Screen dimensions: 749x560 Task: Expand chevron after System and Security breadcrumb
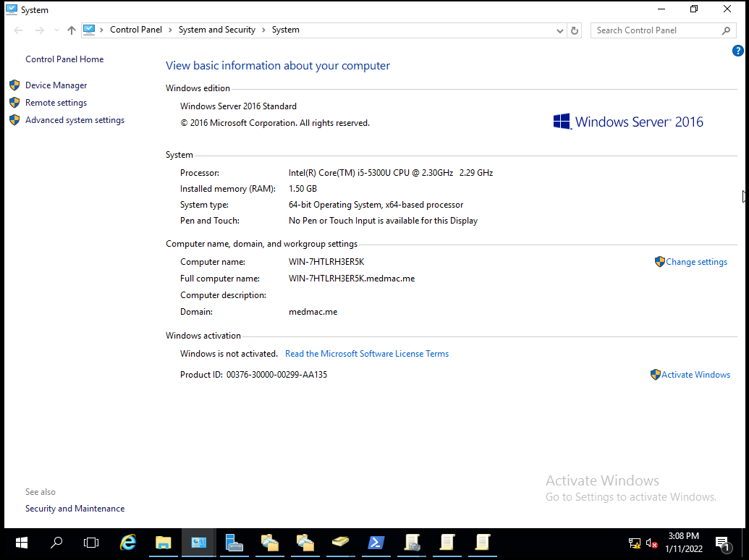tap(263, 30)
